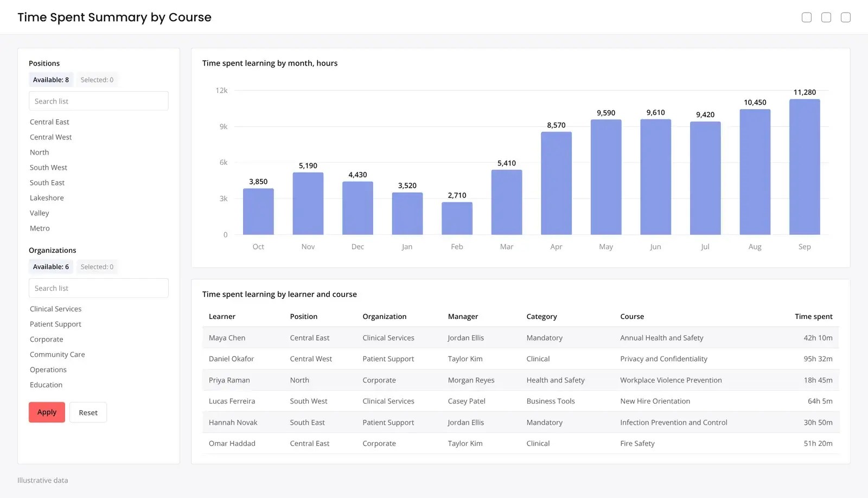868x498 pixels.
Task: Click 'Fire Safety' course cell
Action: 637,444
